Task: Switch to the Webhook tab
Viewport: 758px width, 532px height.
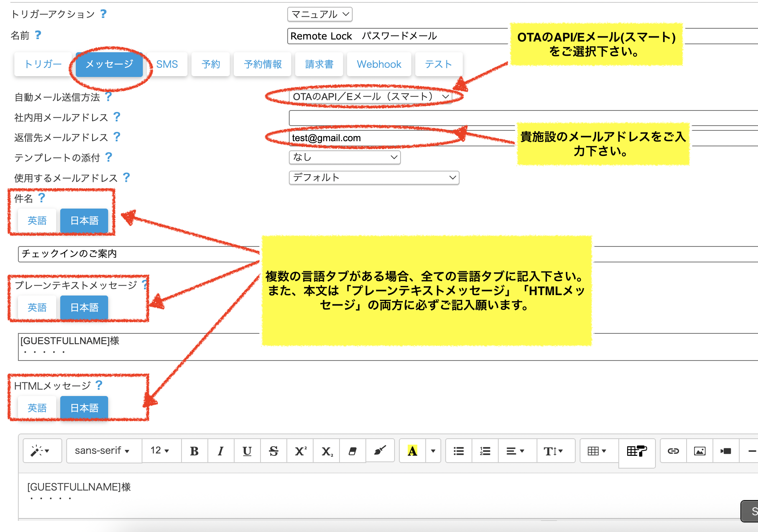Action: click(x=379, y=64)
